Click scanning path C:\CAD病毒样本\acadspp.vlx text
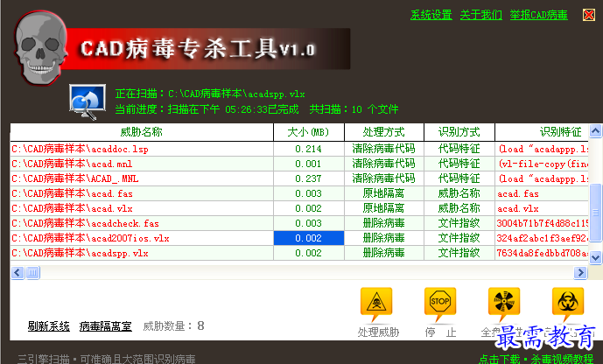This screenshot has width=603, height=364. pos(236,94)
